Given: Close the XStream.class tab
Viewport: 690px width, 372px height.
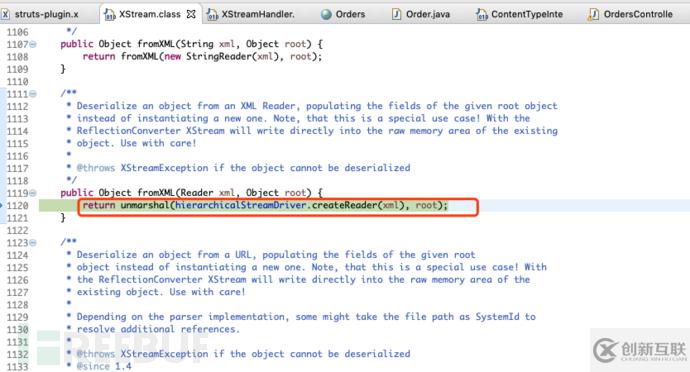Looking at the screenshot, I should (191, 14).
